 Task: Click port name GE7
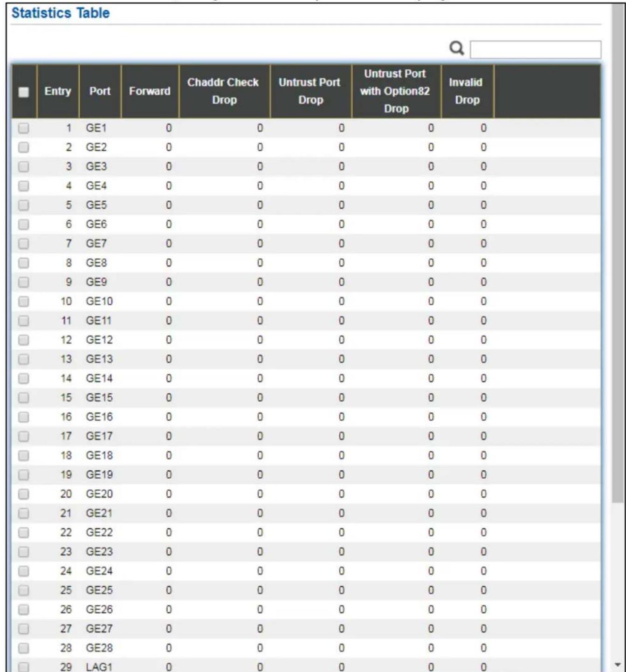[96, 244]
